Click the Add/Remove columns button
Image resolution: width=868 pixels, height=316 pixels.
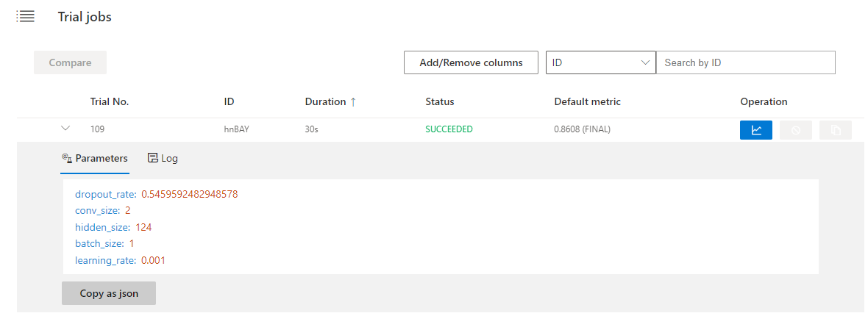click(x=471, y=62)
